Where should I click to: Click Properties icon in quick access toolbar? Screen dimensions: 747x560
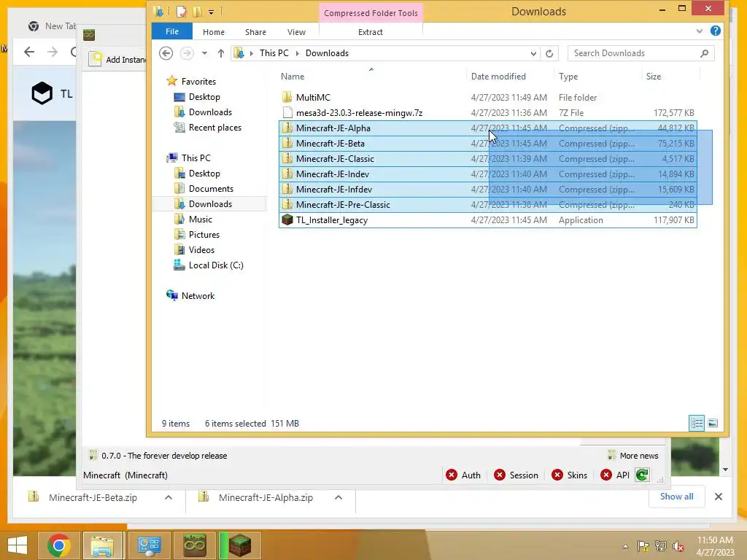182,12
